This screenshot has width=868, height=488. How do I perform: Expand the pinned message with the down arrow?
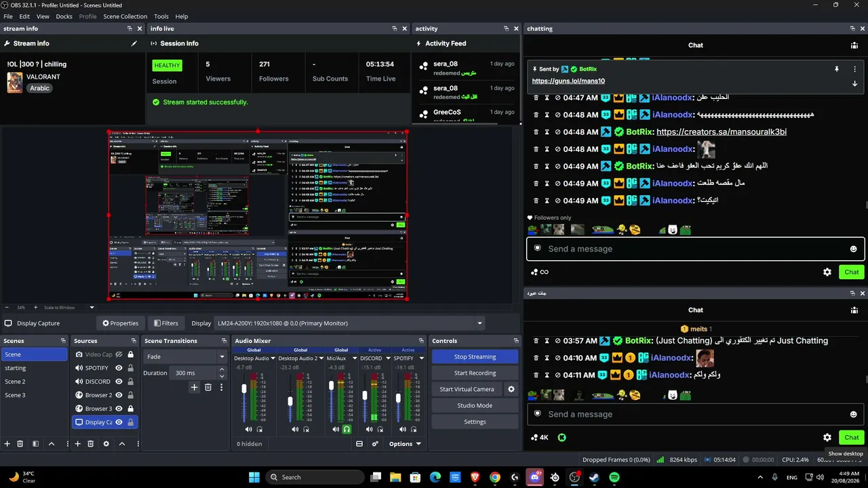(854, 84)
